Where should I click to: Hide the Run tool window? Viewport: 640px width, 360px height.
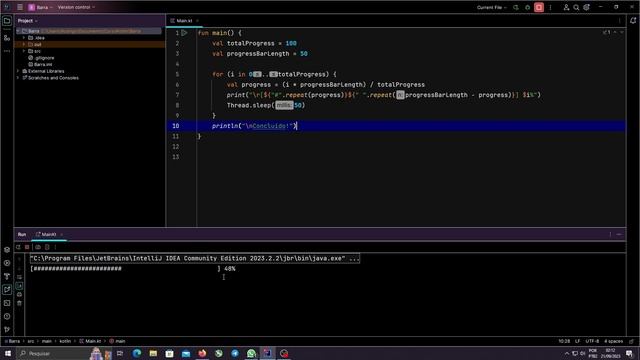point(619,234)
